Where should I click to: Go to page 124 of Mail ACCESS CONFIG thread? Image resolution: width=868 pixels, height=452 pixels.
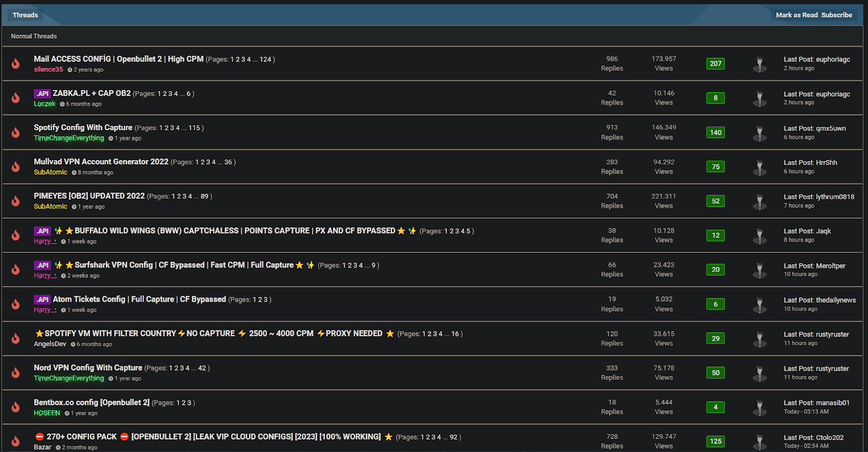265,60
